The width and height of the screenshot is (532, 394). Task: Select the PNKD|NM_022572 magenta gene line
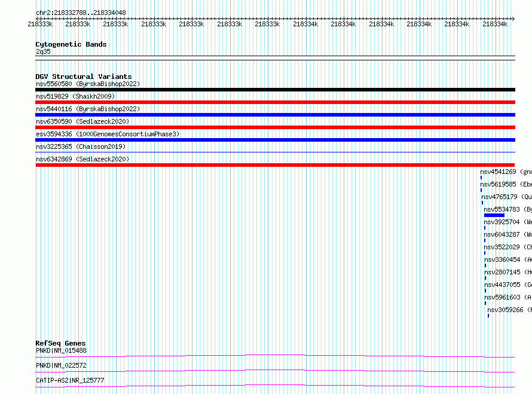(x=275, y=371)
